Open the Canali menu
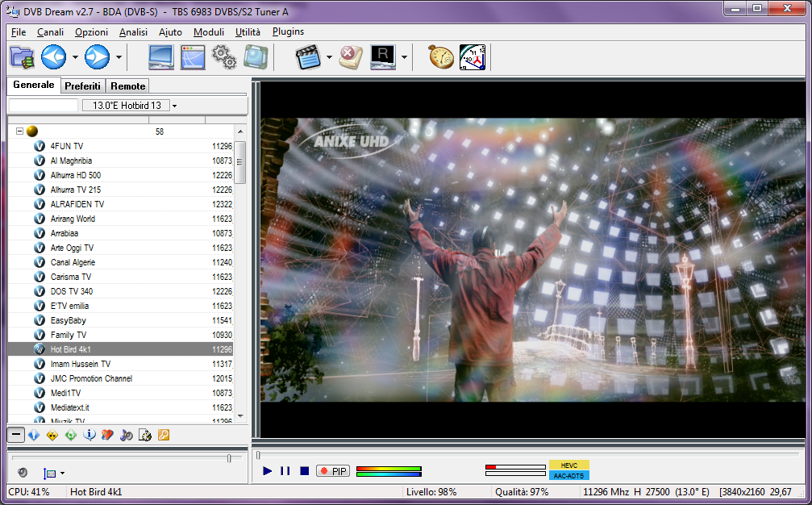Screen dimensions: 812x505 point(50,32)
